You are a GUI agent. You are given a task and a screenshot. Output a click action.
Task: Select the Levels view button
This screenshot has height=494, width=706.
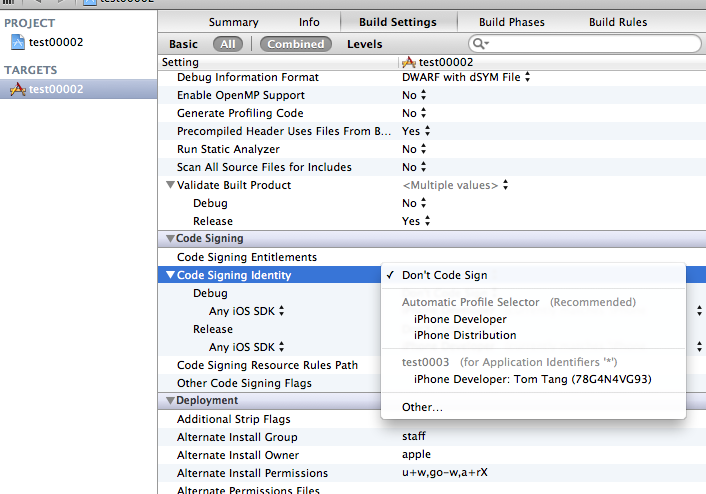(x=365, y=44)
